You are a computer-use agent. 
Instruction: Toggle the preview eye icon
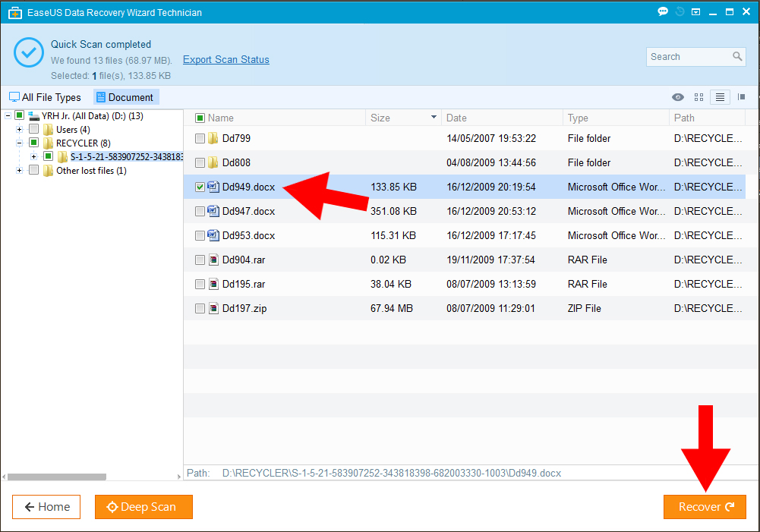[x=677, y=97]
